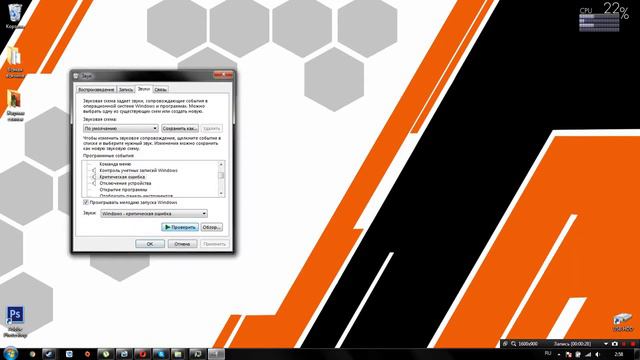This screenshot has height=360, width=640.
Task: Toggle 'Проигрывать мелодию запуска Windows' checkbox
Action: [x=86, y=202]
